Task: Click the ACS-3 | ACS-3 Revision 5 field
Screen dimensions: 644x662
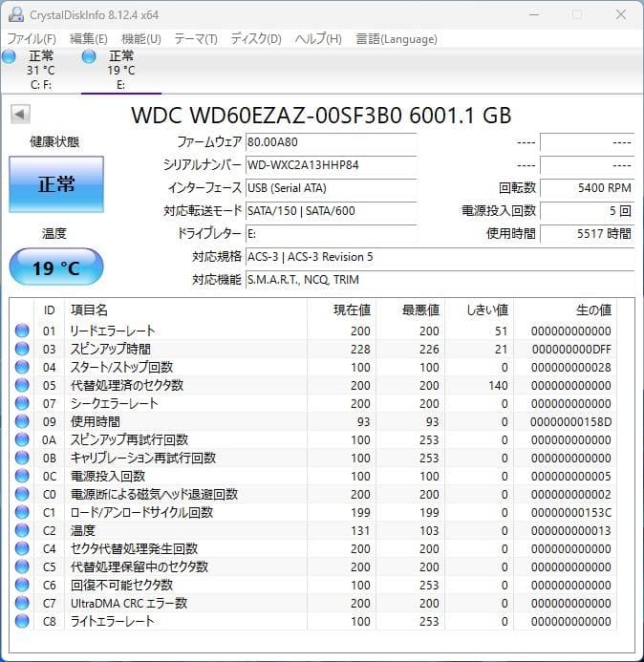Action: coord(440,257)
